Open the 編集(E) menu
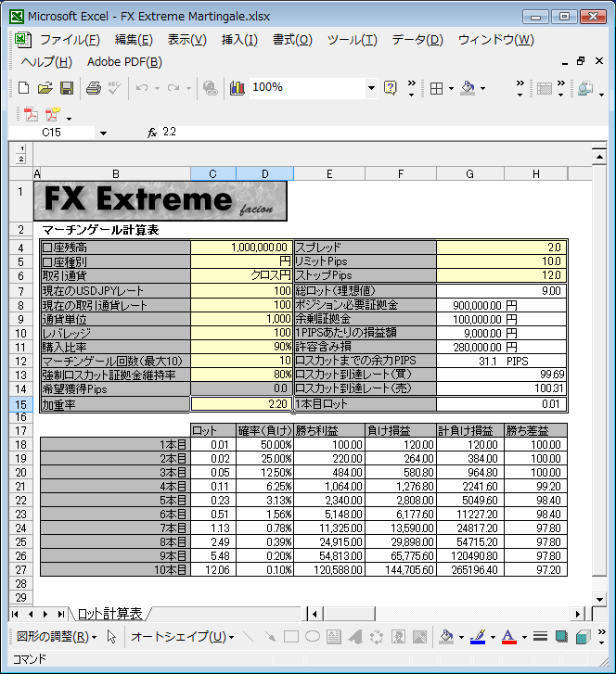Viewport: 616px width, 674px height. [x=134, y=40]
